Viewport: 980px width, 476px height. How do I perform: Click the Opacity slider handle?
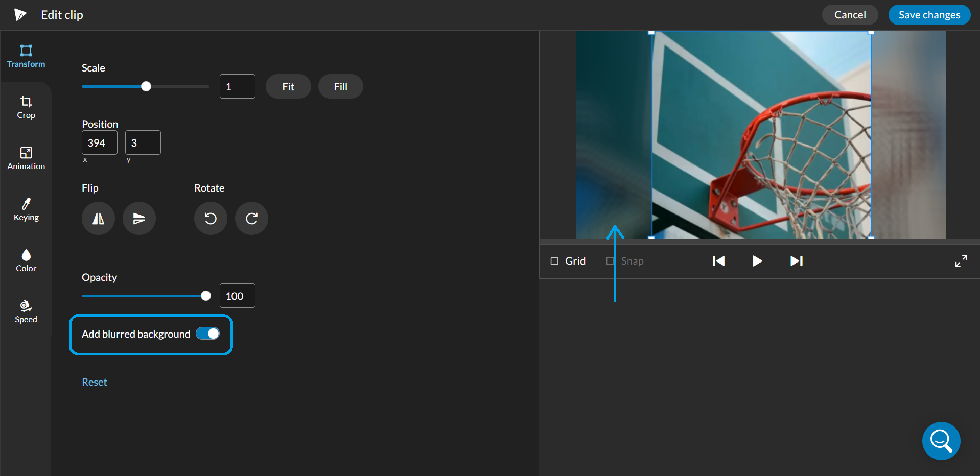click(206, 296)
